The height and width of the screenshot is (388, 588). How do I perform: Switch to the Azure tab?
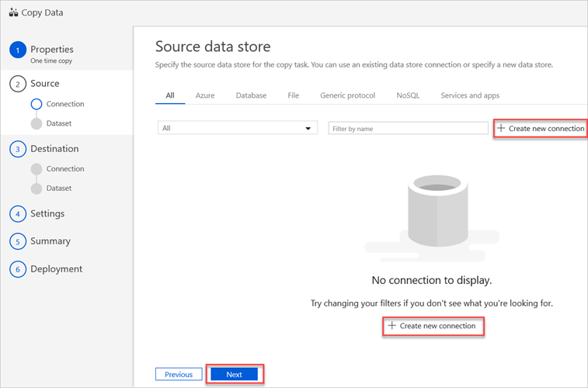click(x=205, y=95)
